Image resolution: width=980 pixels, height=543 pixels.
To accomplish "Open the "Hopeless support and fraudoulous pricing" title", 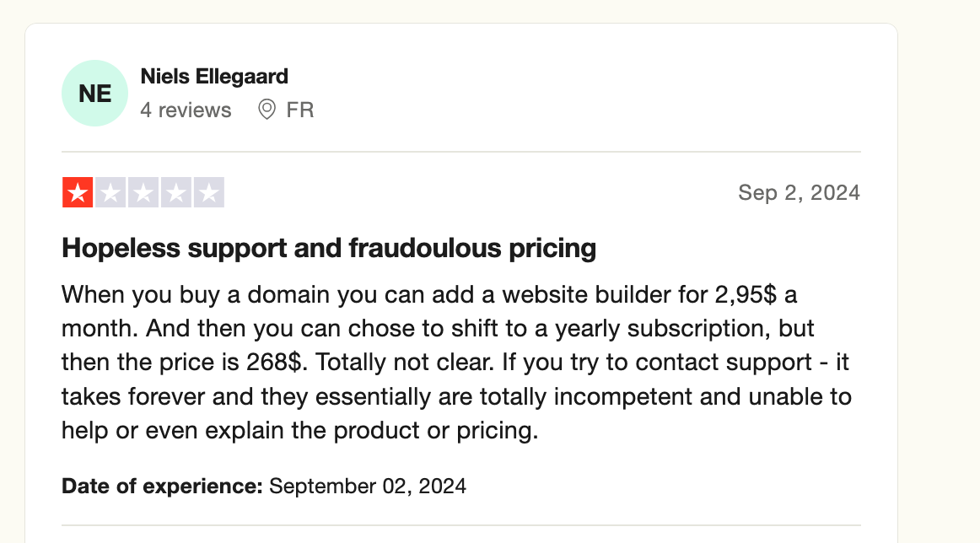I will 329,248.
